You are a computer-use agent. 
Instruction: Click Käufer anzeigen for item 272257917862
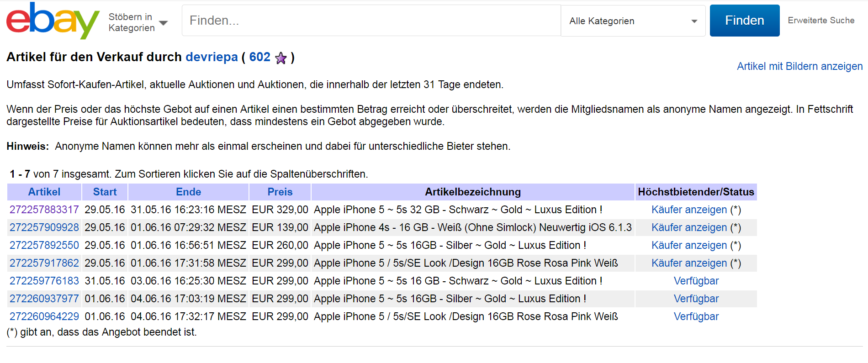click(x=689, y=263)
